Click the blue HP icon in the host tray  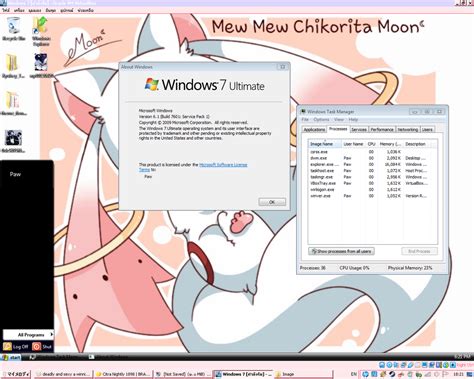click(365, 375)
